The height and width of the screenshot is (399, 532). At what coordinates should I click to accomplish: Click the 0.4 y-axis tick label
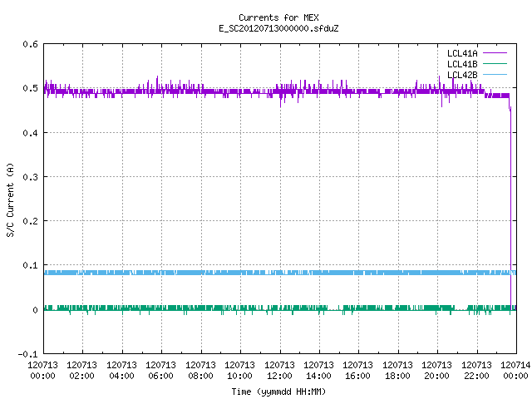click(x=30, y=133)
